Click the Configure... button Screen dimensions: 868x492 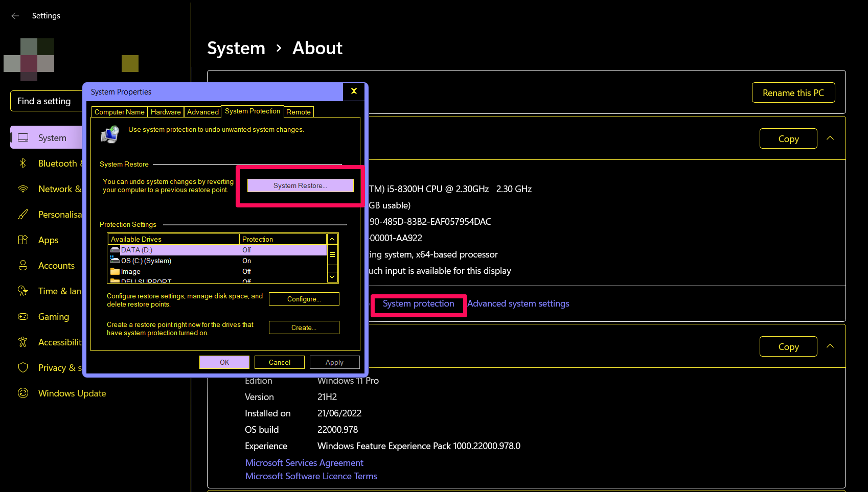click(x=304, y=299)
